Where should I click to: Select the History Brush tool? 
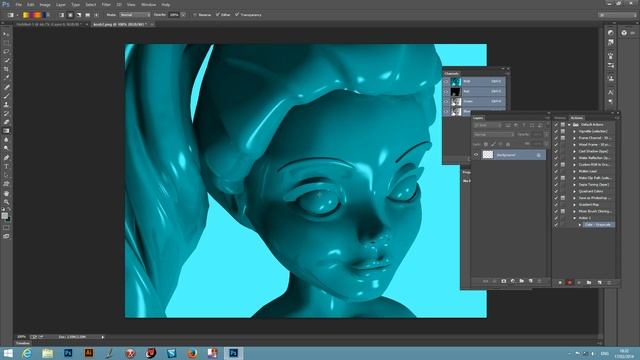pyautogui.click(x=6, y=113)
